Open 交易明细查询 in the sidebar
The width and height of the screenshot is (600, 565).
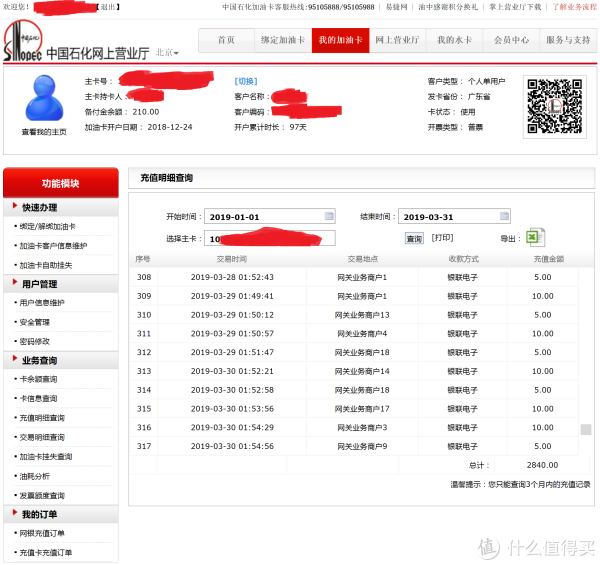click(42, 437)
